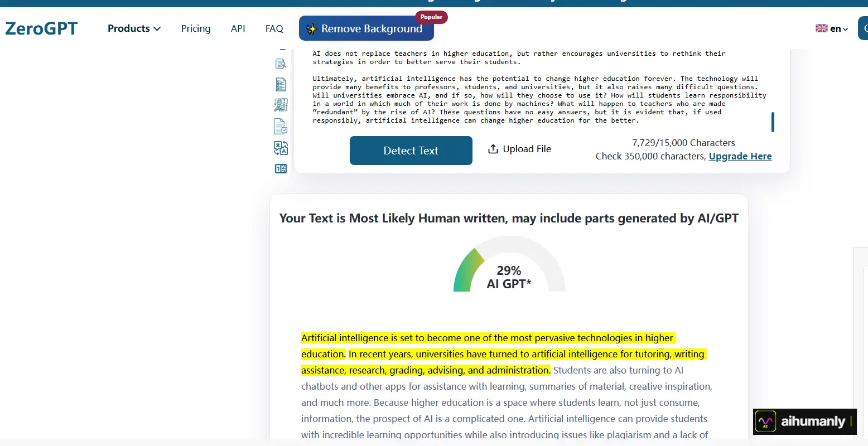This screenshot has height=446, width=868.
Task: Click highlighted sentence 'In recent years, universities'
Action: point(504,362)
